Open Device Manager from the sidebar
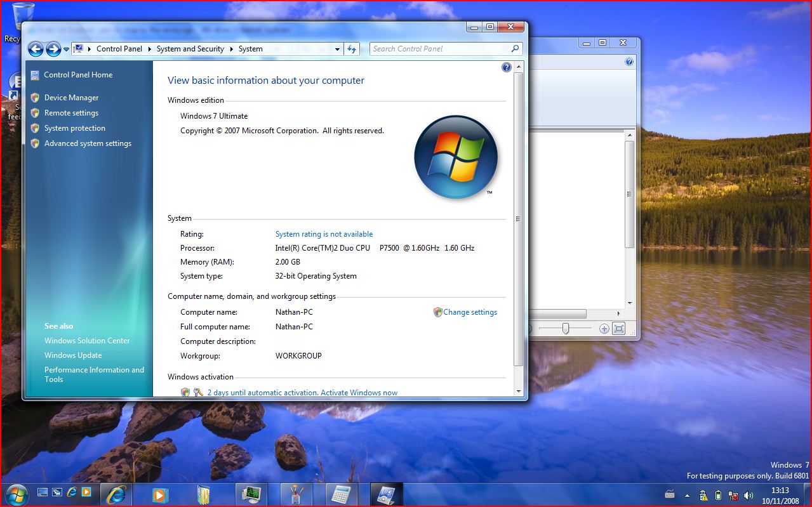The height and width of the screenshot is (507, 812). click(72, 98)
